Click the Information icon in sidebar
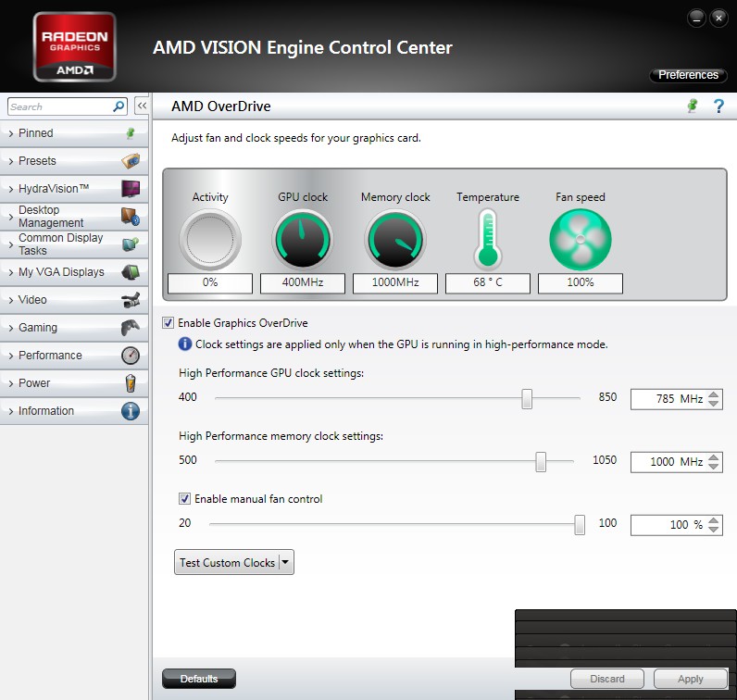This screenshot has width=737, height=700. (x=131, y=411)
